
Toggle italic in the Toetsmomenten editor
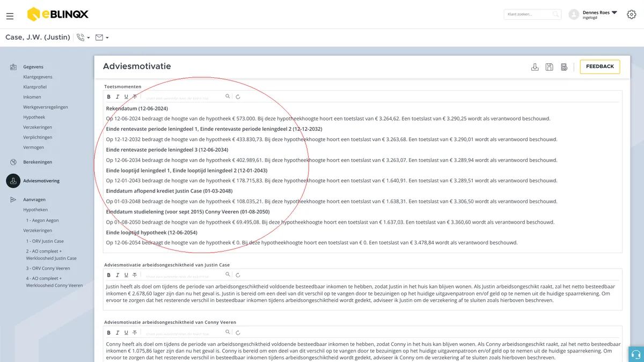click(x=118, y=97)
